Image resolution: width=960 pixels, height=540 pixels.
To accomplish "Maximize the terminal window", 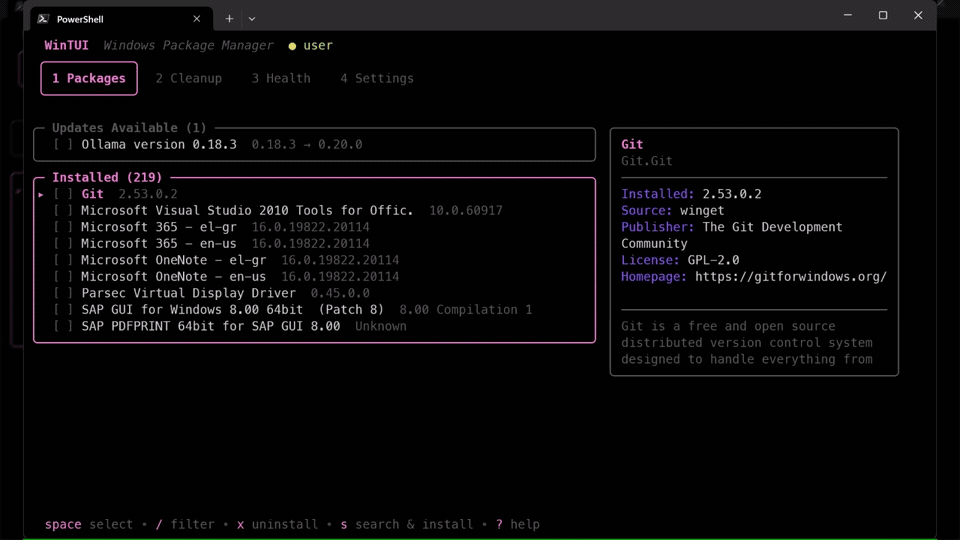I will 883,15.
